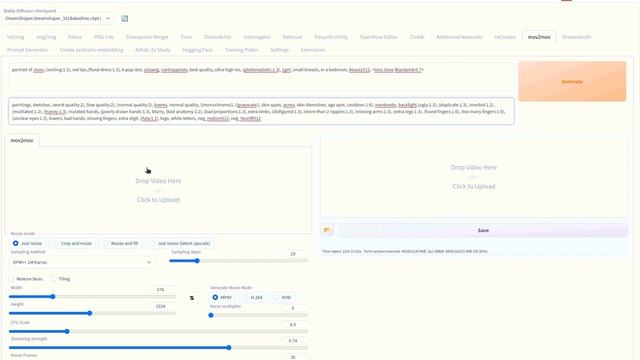Click the CFG Scale number field
This screenshot has height=360, width=640.
pos(295,324)
